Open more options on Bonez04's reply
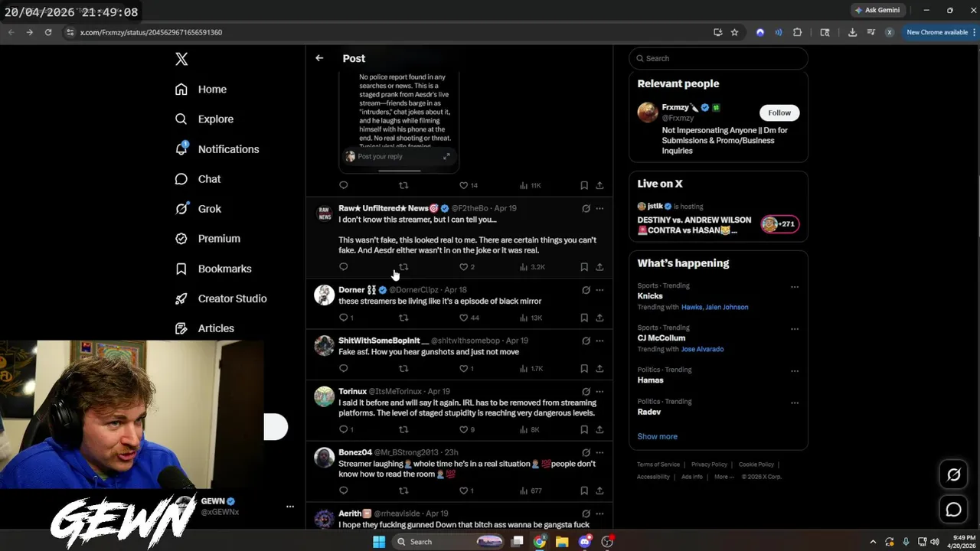This screenshot has width=980, height=551. point(599,452)
